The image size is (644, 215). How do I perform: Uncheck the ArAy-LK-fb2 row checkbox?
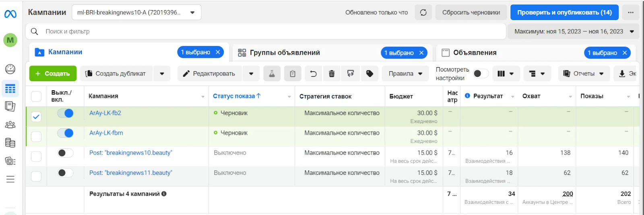pos(36,117)
